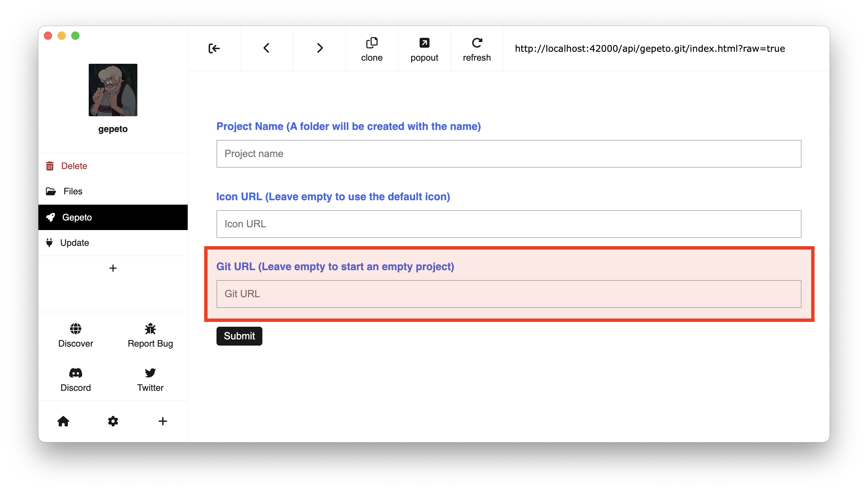This screenshot has height=493, width=868.
Task: Click the collapse sidebar arrow icon
Action: pos(214,48)
